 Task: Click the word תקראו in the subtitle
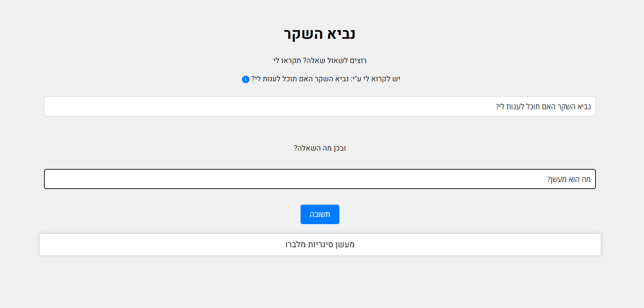[x=291, y=60]
